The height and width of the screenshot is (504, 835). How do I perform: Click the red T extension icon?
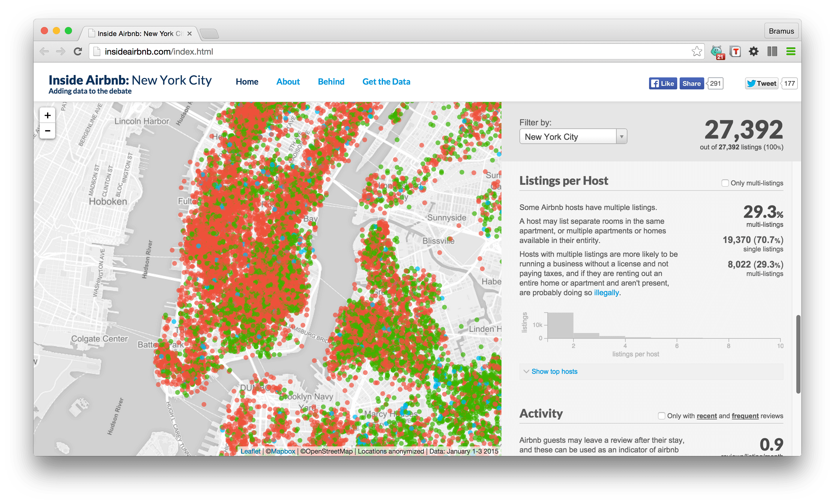pos(735,52)
